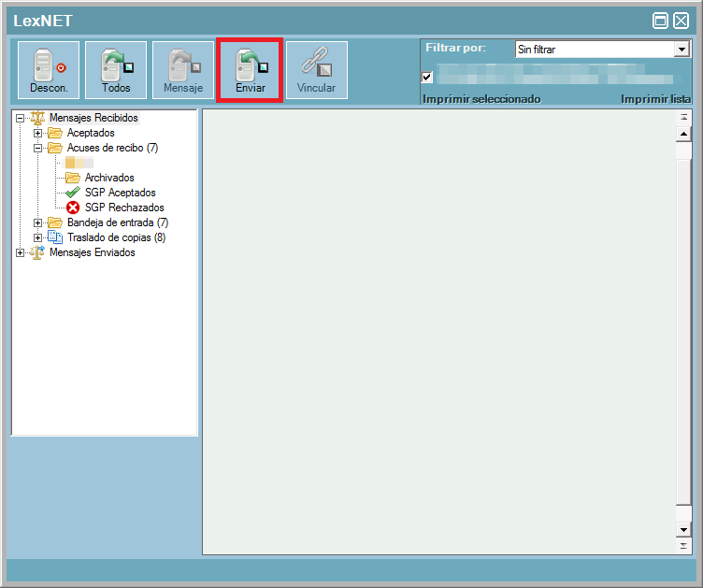
Task: Select Bandeja de entrada (7) folder
Action: pos(117,222)
